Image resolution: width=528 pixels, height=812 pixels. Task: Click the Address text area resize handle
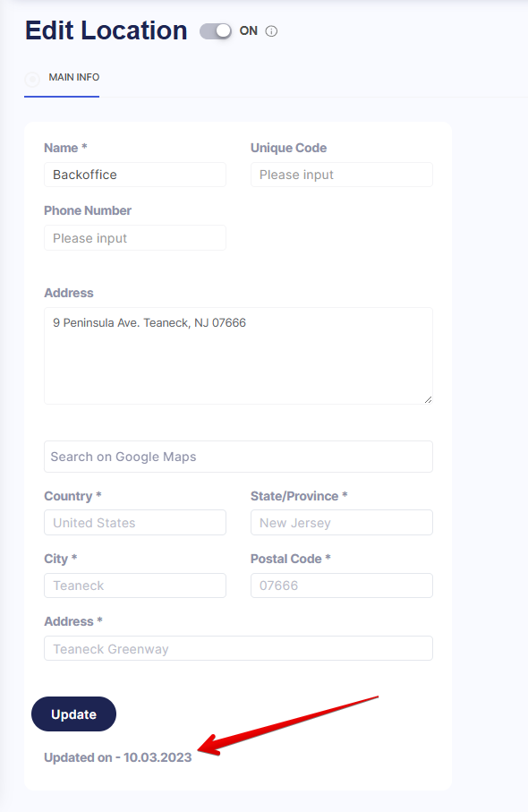[428, 399]
